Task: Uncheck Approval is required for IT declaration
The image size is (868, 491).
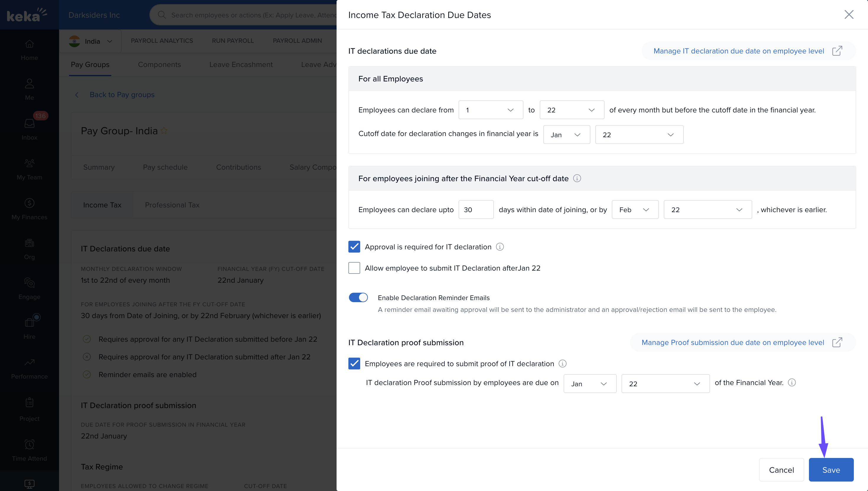Action: click(354, 247)
